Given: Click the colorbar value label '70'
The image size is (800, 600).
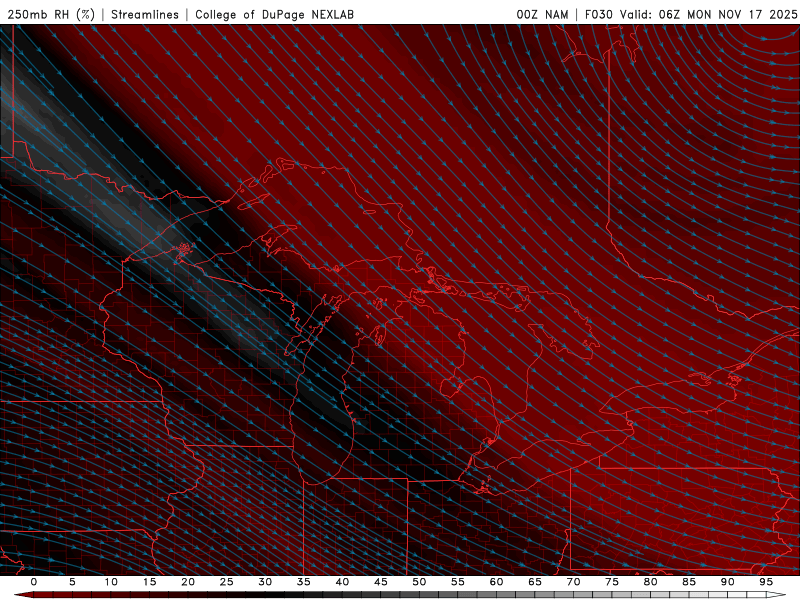Looking at the screenshot, I should (573, 582).
